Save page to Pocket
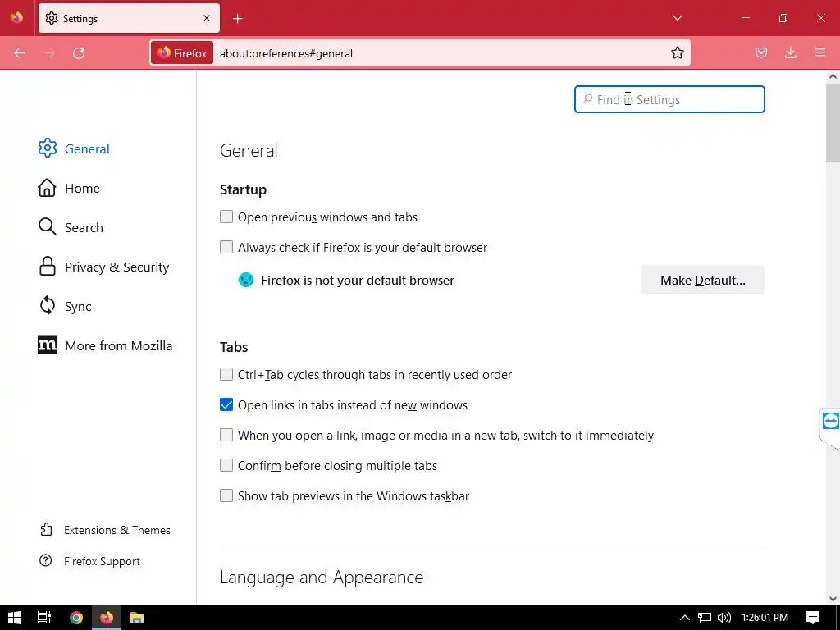This screenshot has height=630, width=840. (x=761, y=52)
